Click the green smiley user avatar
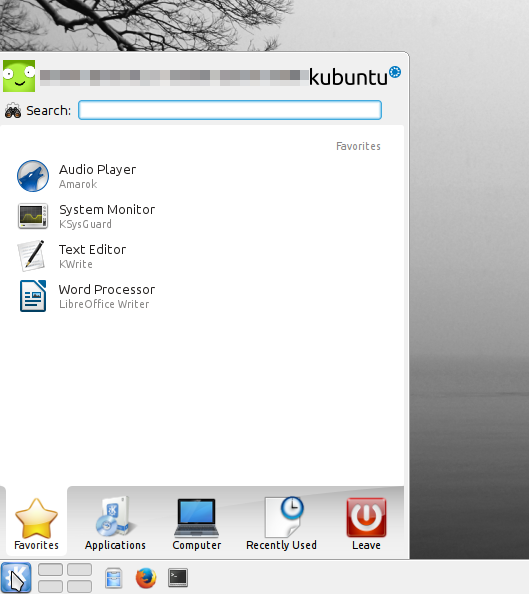 (x=19, y=76)
